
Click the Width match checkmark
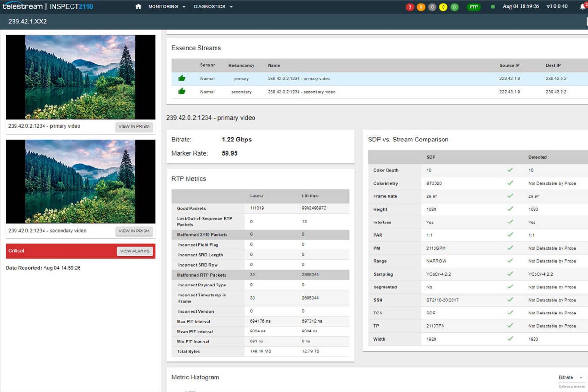click(510, 339)
